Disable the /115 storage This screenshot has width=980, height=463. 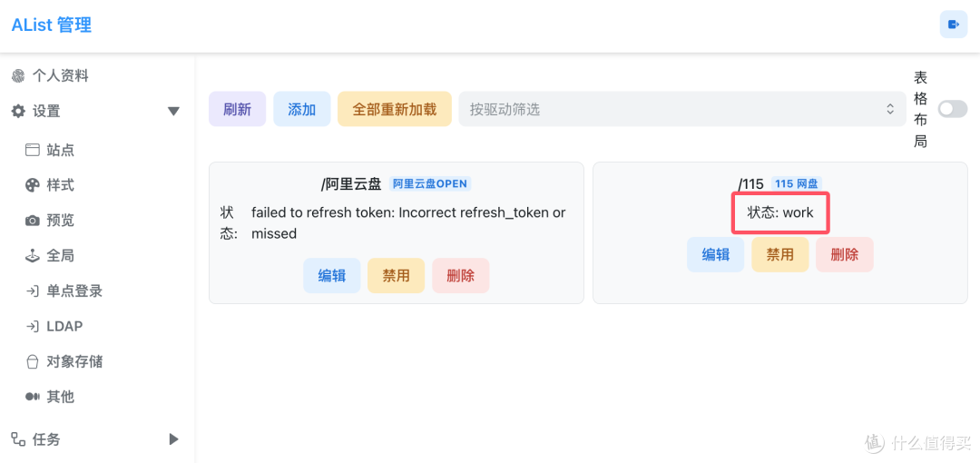[780, 254]
